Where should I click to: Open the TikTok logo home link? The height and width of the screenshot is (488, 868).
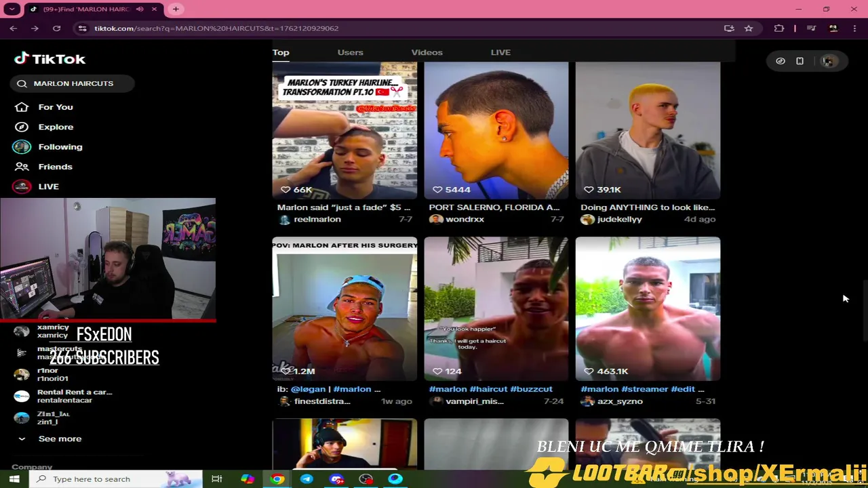50,59
